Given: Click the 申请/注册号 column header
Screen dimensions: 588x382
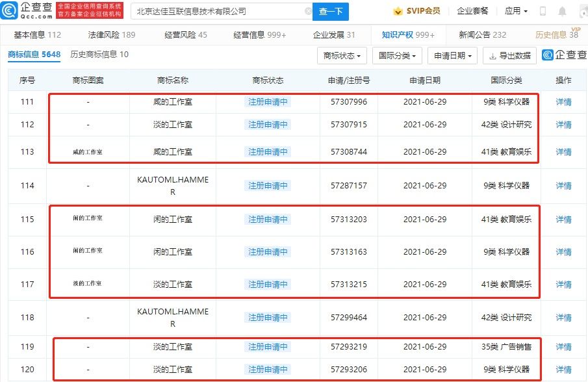Looking at the screenshot, I should 349,81.
